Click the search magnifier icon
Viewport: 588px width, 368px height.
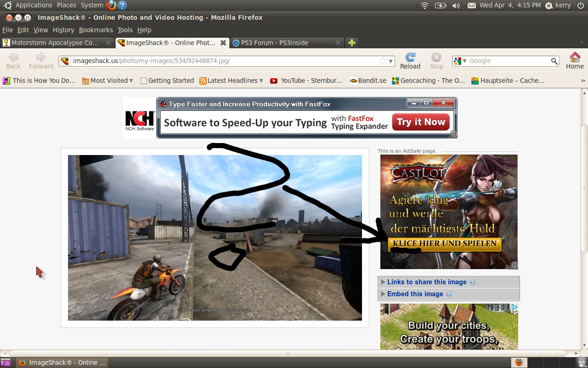click(554, 61)
